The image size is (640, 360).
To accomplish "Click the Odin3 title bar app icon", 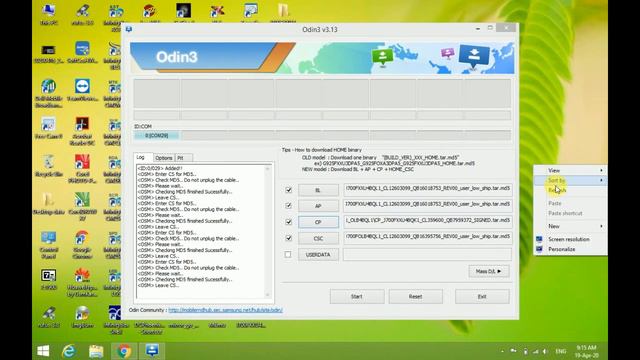I will coord(129,29).
